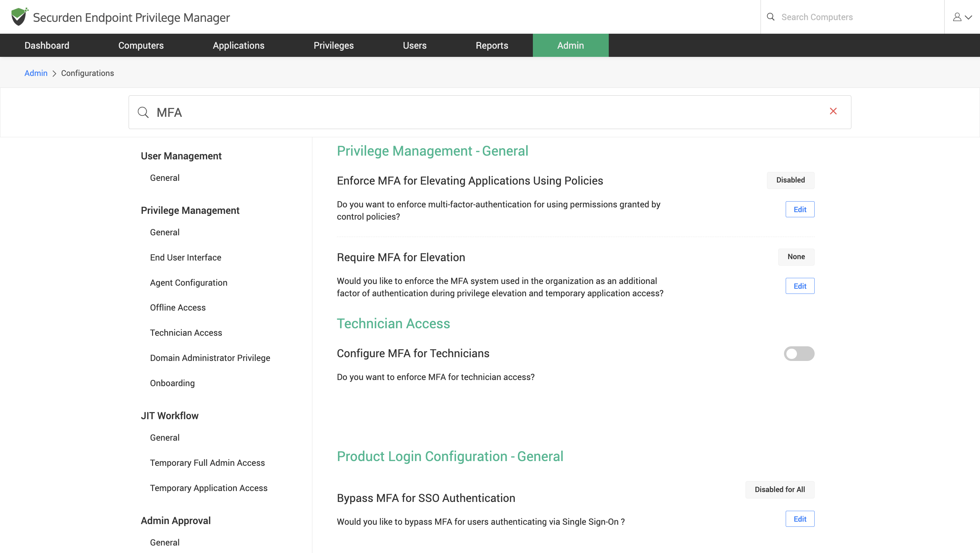
Task: Click the Securden shield logo
Action: coord(19,17)
